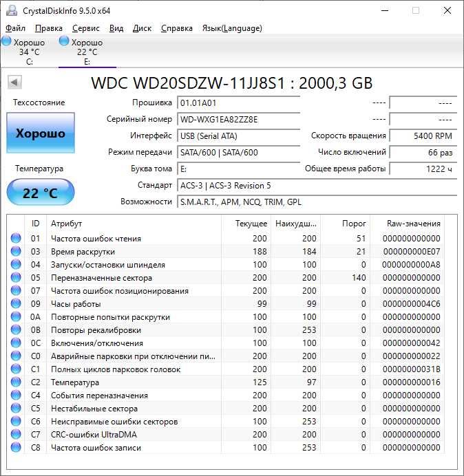This screenshot has height=476, width=464.
Task: Select row Часы работы
Action: pos(226,303)
